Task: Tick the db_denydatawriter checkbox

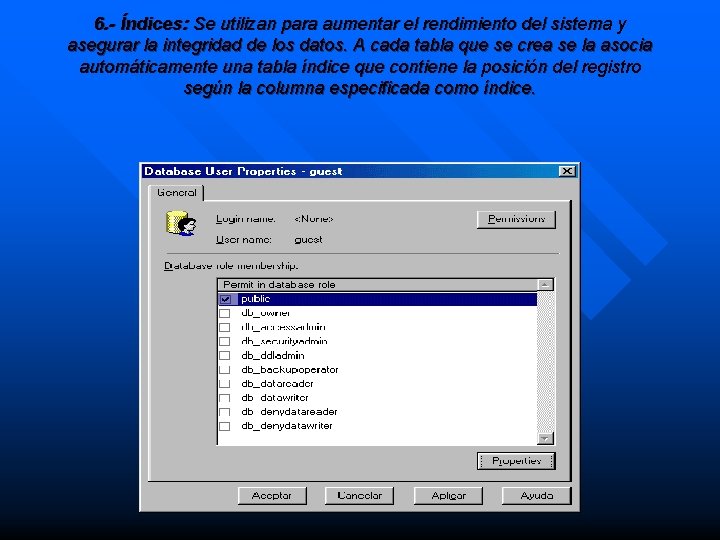Action: coord(225,426)
